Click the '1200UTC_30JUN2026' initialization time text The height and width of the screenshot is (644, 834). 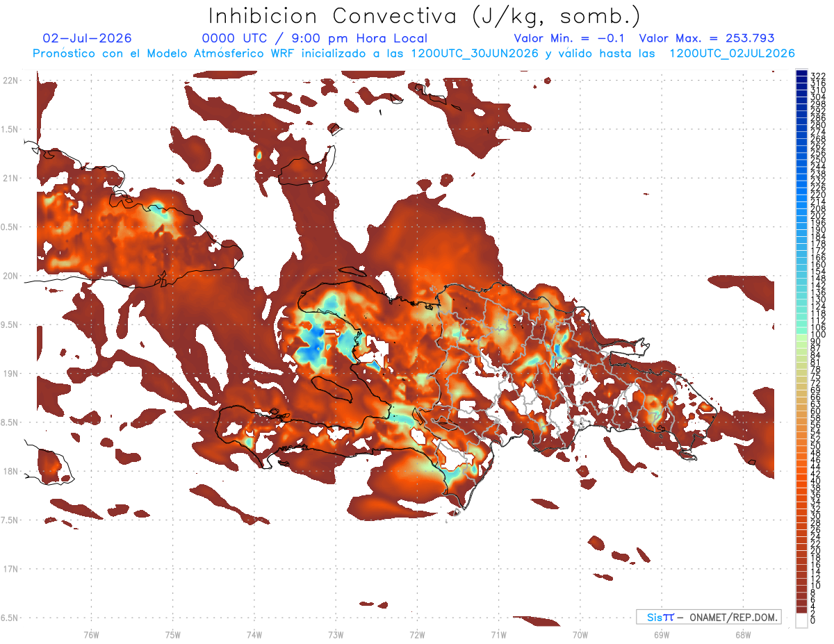coord(475,53)
